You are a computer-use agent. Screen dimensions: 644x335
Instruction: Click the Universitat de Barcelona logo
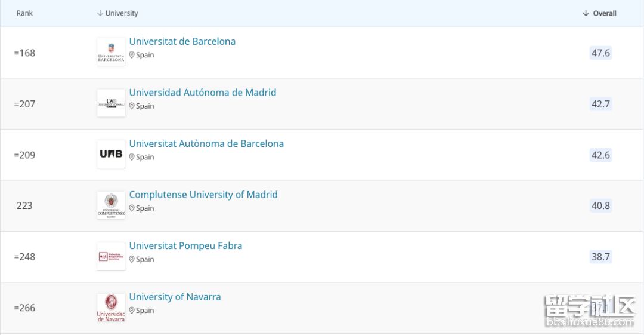(111, 53)
